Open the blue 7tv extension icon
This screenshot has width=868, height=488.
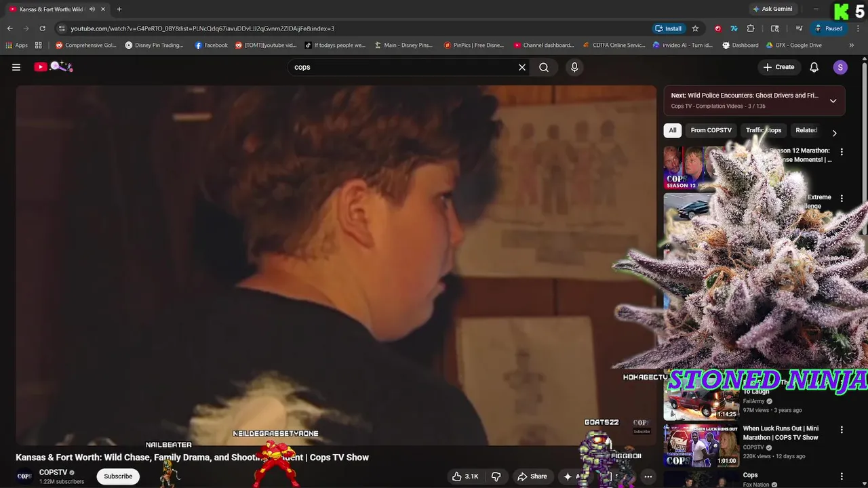[x=734, y=28]
